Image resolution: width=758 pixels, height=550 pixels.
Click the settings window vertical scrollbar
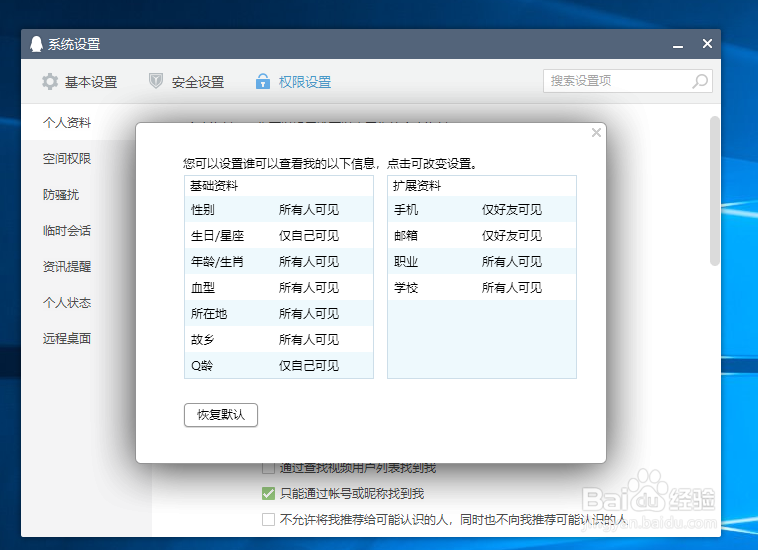point(714,191)
